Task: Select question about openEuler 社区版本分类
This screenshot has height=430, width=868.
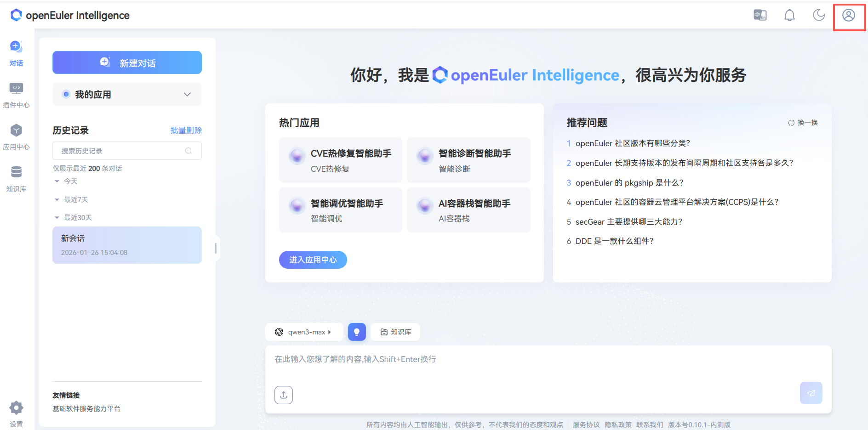Action: (633, 143)
